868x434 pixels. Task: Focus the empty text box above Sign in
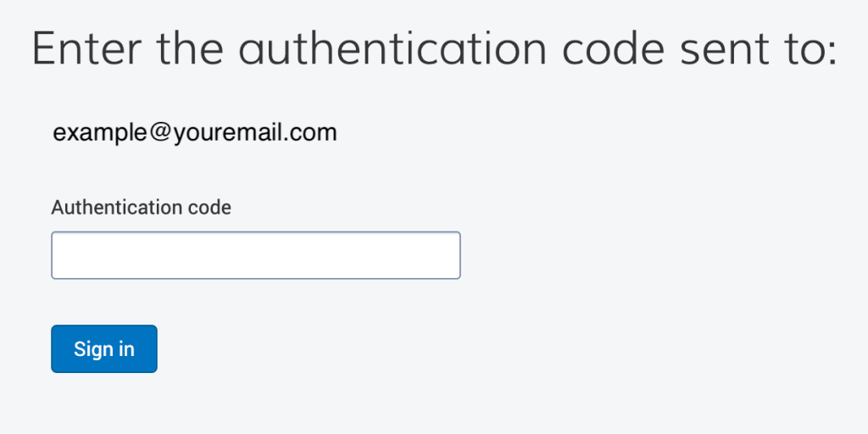click(256, 255)
